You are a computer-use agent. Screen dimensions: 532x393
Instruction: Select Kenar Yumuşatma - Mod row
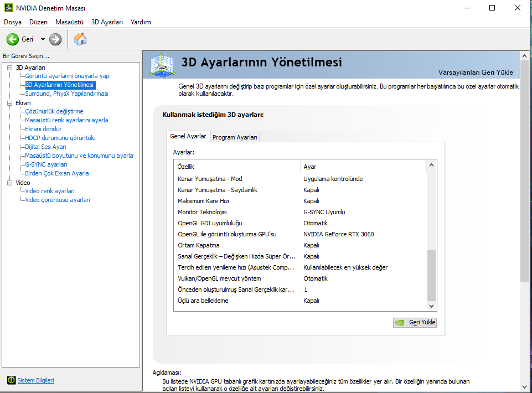pyautogui.click(x=300, y=179)
